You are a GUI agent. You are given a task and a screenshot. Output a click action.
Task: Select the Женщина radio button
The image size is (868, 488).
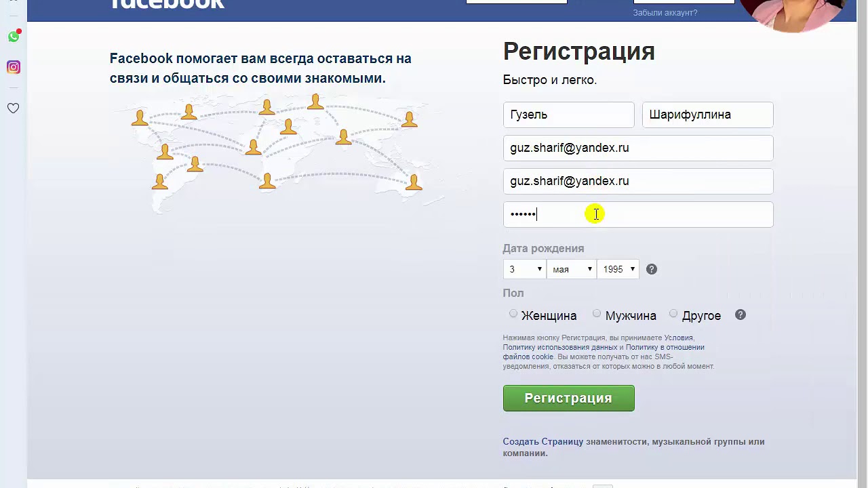[513, 313]
